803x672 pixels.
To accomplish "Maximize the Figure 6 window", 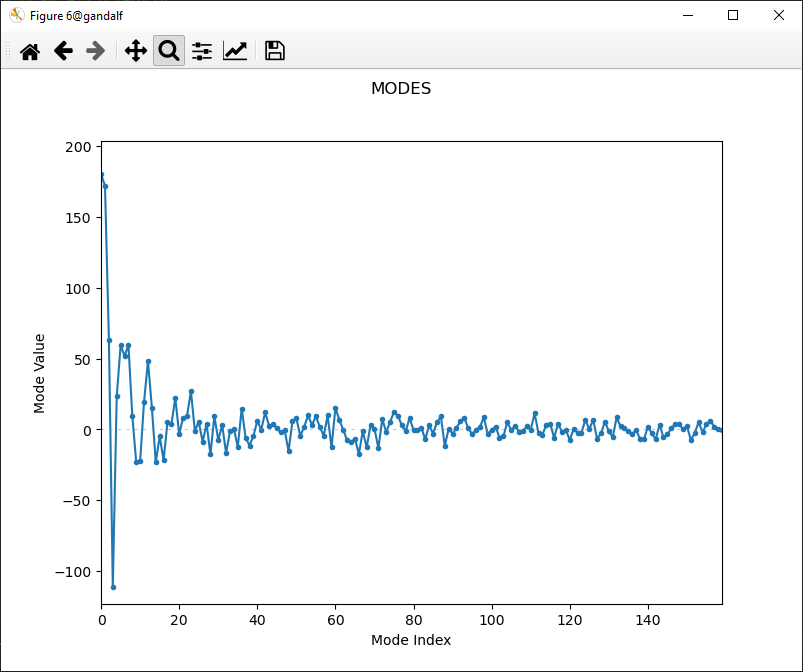I will [x=733, y=15].
